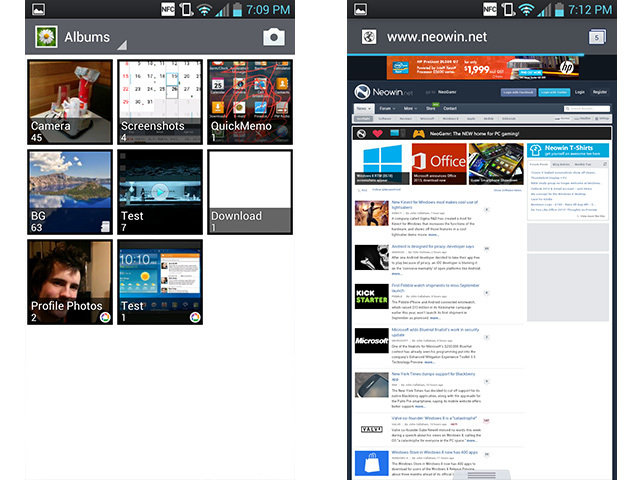Image resolution: width=640 pixels, height=480 pixels.
Task: Tap the picture notification icon in gallery status bar
Action: coord(38,9)
